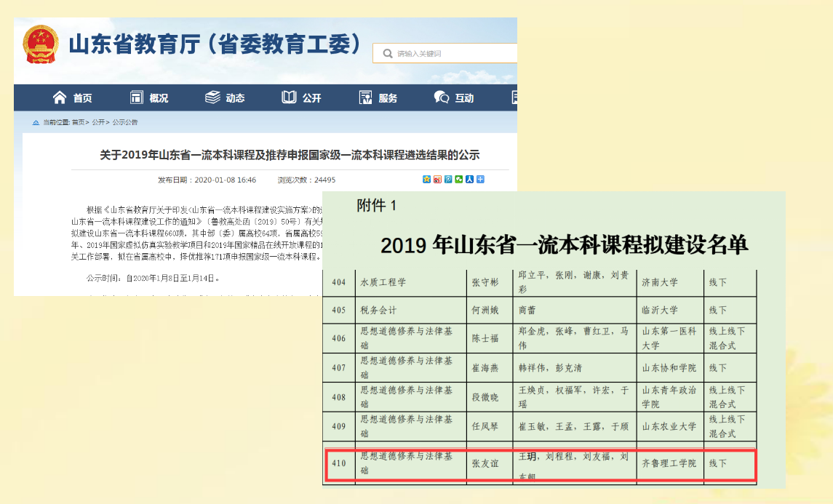Open 公示公告 in the breadcrumb trail
This screenshot has width=833, height=504.
coord(124,122)
